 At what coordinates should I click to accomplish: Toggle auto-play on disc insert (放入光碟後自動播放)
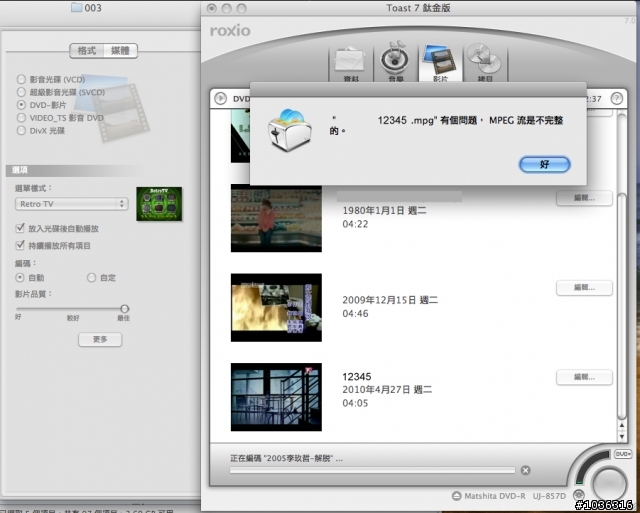pyautogui.click(x=20, y=228)
